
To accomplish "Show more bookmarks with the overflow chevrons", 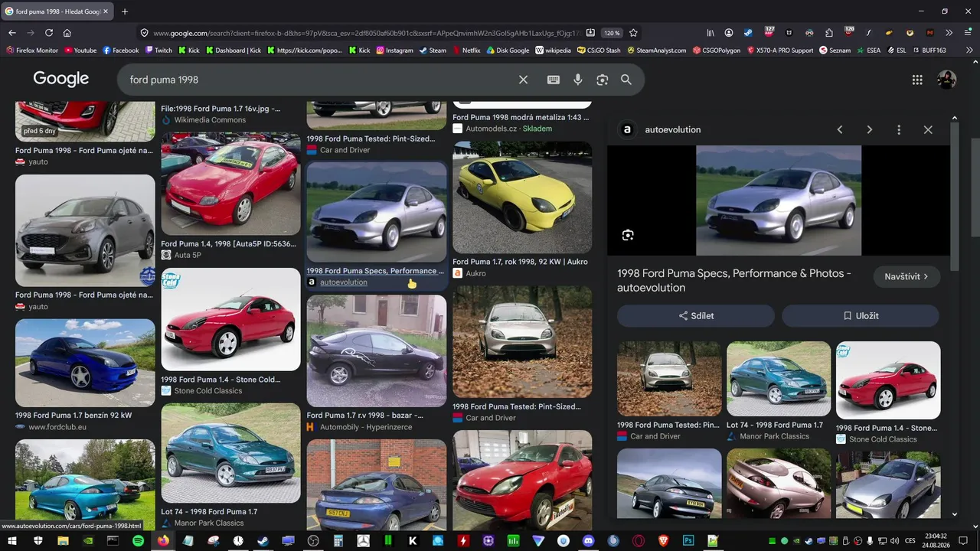I will 969,51.
